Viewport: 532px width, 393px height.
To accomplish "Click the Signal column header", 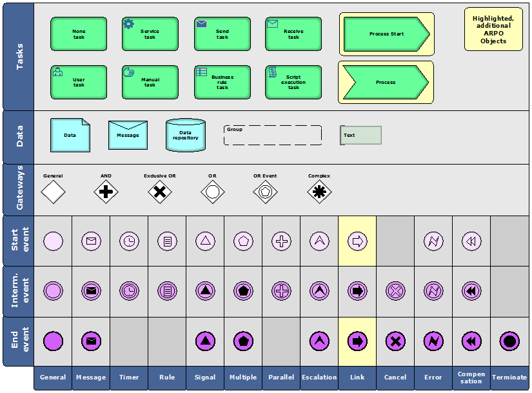I will (x=205, y=378).
